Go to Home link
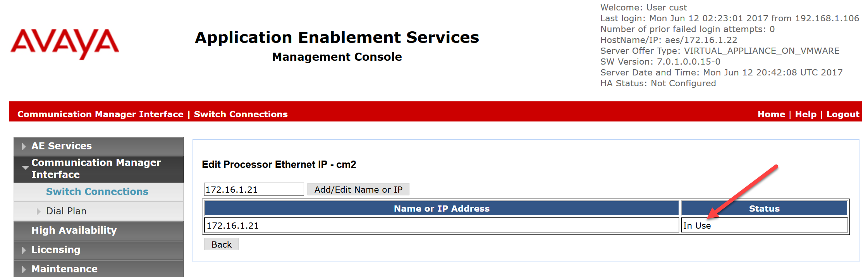Viewport: 868px width, 277px height. (771, 114)
